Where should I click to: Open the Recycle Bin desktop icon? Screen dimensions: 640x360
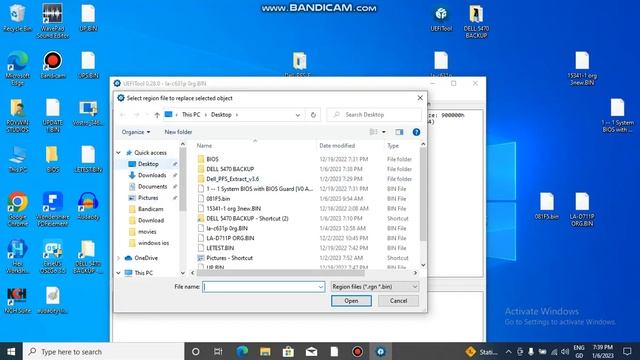17,17
